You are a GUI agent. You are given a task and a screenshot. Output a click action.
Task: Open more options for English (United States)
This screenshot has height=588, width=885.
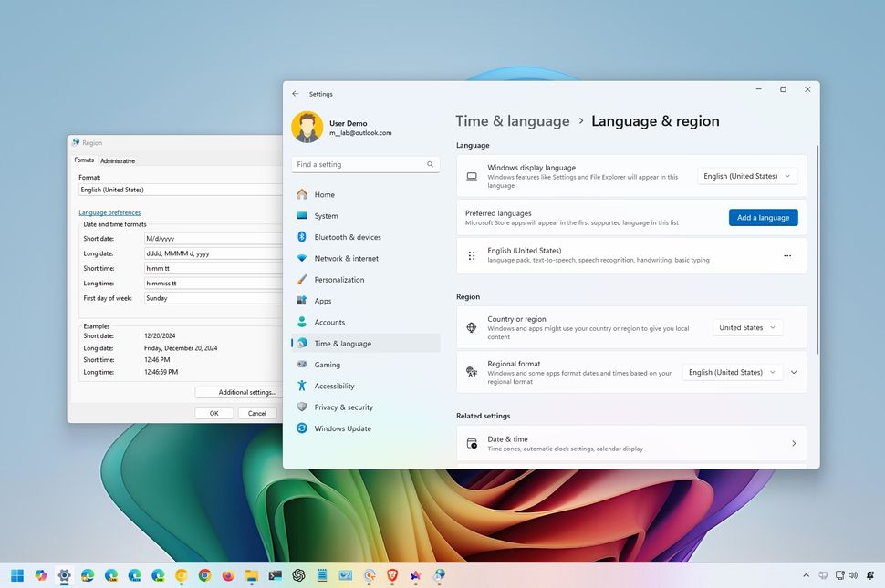786,256
